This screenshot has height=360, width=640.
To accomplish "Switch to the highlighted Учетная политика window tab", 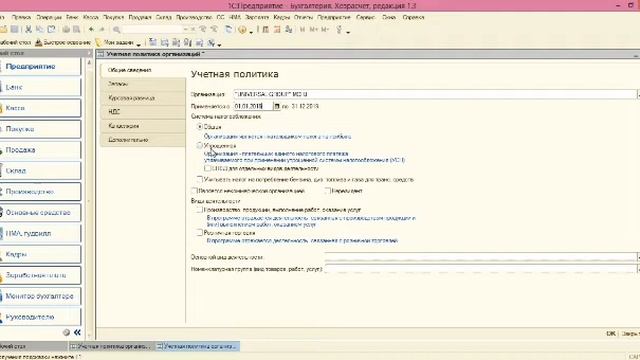I will 198,346.
